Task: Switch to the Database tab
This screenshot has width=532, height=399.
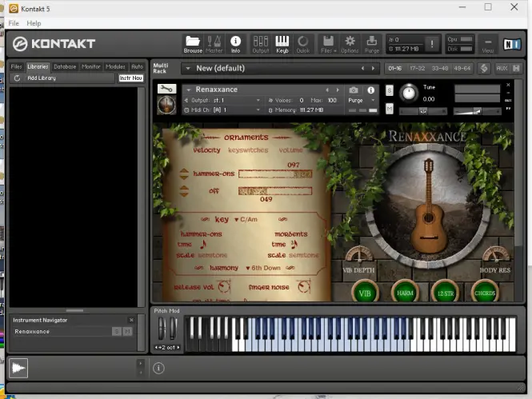Action: (65, 67)
